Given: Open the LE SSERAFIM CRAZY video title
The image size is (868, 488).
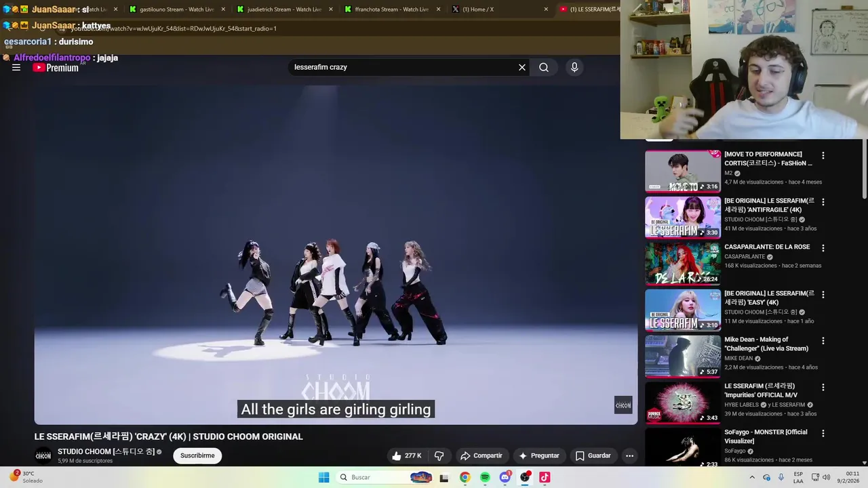Looking at the screenshot, I should point(169,436).
